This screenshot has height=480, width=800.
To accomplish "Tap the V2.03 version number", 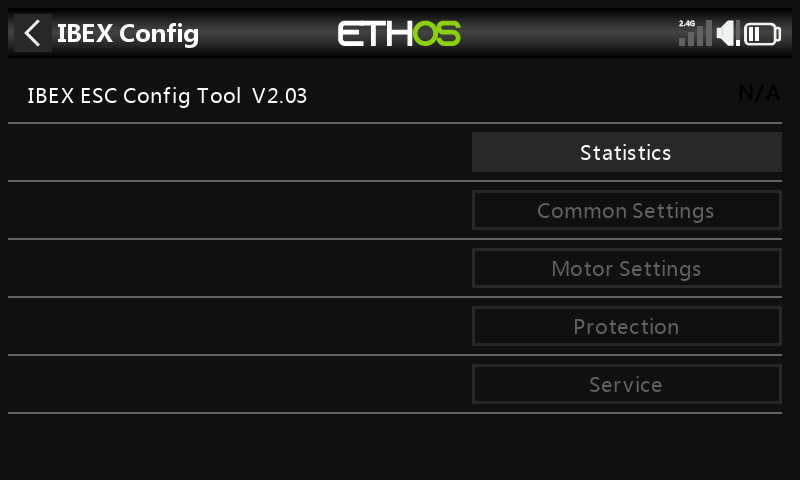I will pos(279,96).
